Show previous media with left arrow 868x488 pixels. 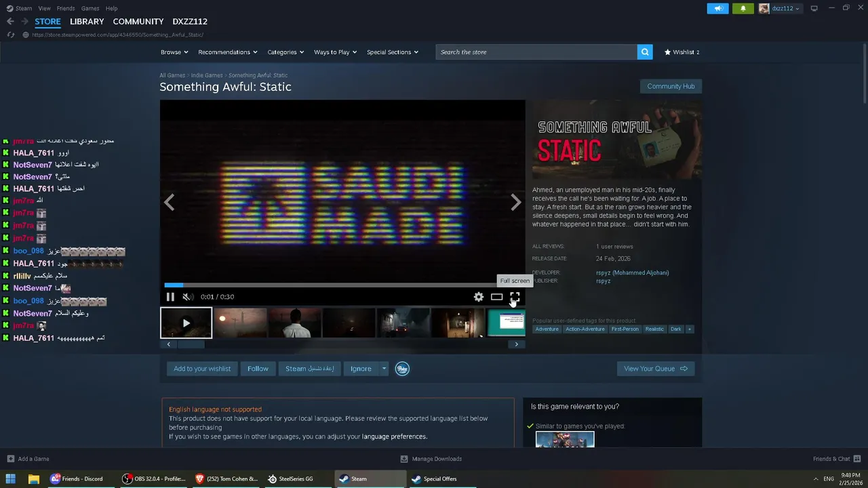[x=170, y=202]
